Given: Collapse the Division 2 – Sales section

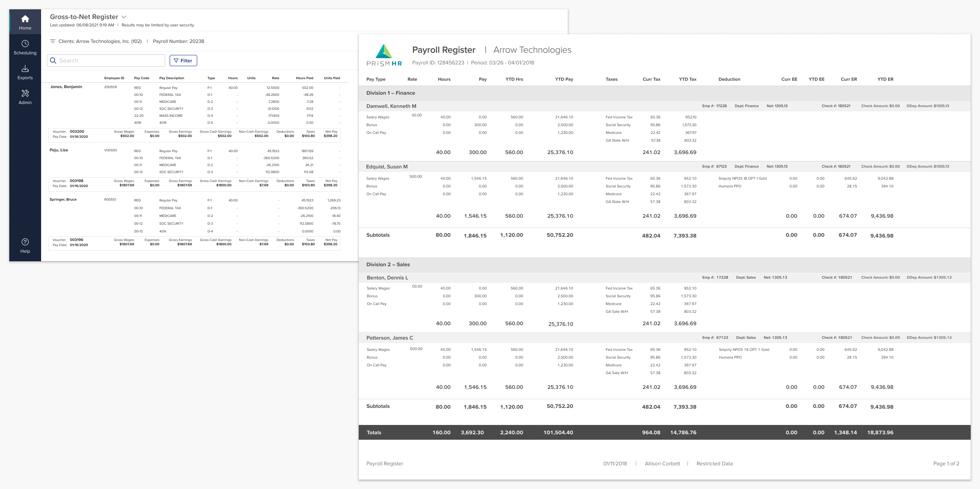Looking at the screenshot, I should click(388, 265).
